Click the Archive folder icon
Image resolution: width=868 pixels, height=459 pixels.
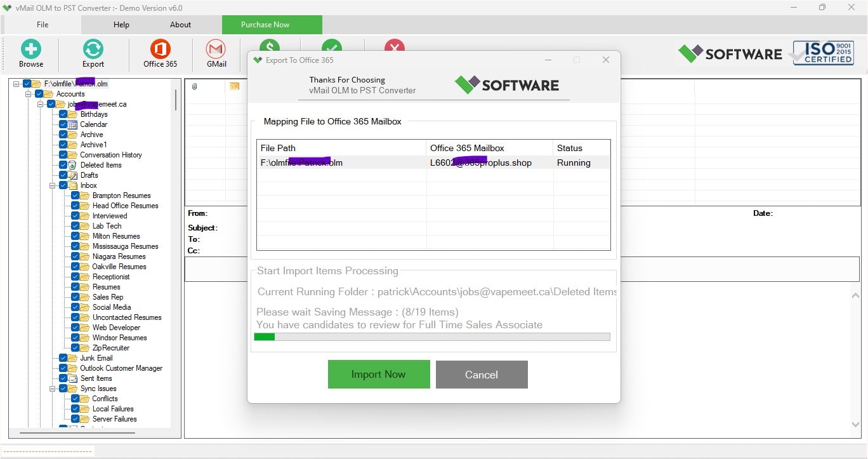72,135
